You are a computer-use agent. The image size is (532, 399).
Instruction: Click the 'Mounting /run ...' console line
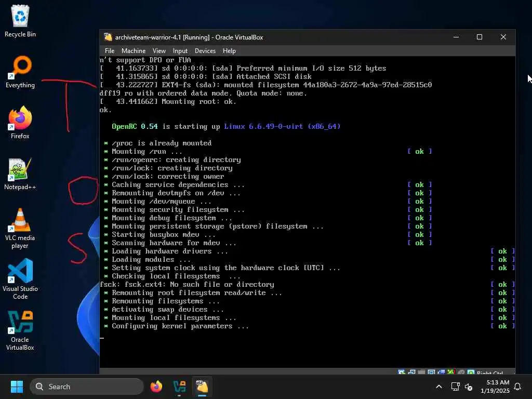[147, 151]
